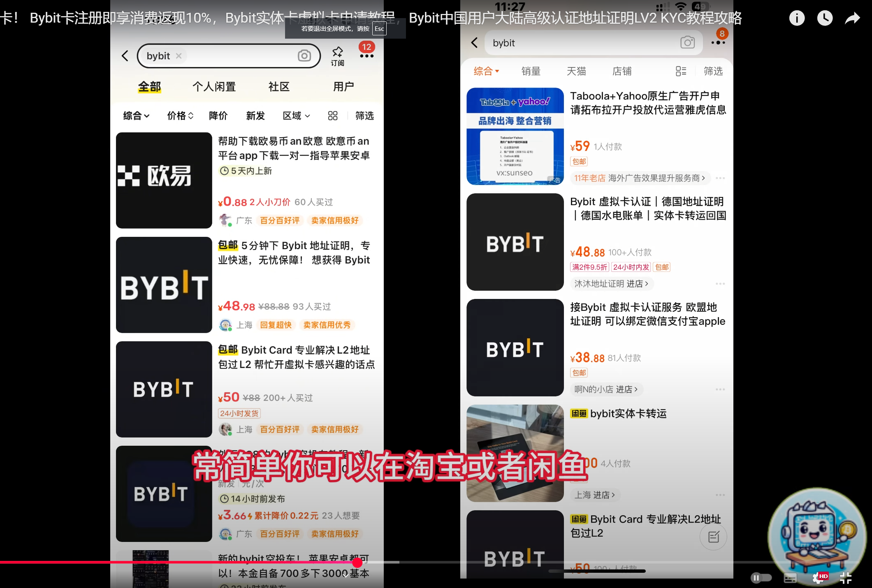Select the 销量 sort tab
Viewport: 872px width, 588px height.
pyautogui.click(x=531, y=72)
